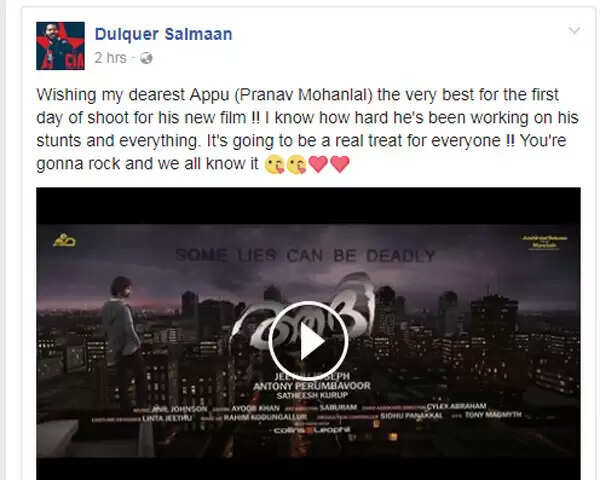Viewport: 600px width, 480px height.
Task: Click Satheesh Kurup credit text
Action: click(x=312, y=395)
